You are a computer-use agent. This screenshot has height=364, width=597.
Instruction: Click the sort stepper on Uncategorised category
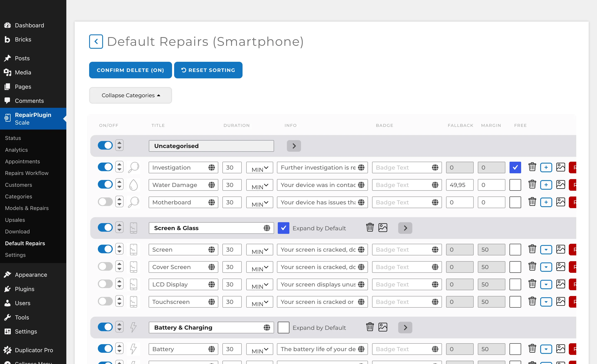coord(119,145)
